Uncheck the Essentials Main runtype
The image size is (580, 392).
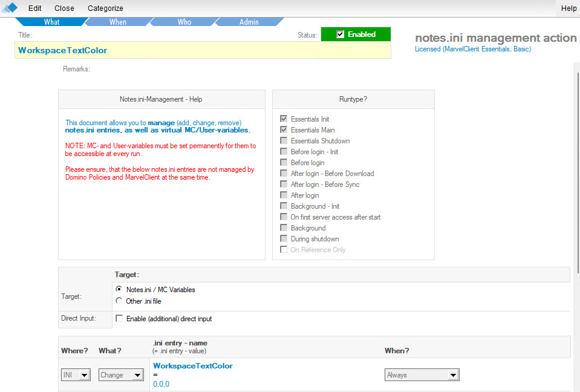click(x=284, y=130)
